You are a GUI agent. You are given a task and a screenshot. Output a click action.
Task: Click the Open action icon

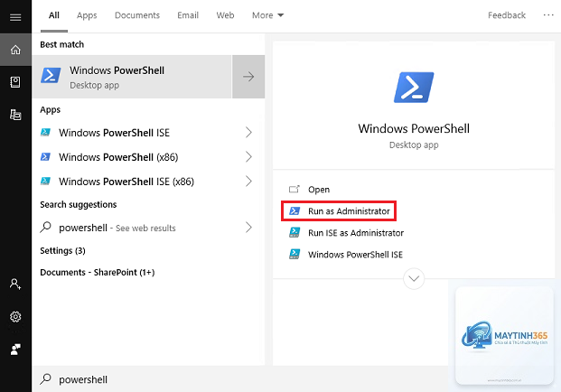295,189
